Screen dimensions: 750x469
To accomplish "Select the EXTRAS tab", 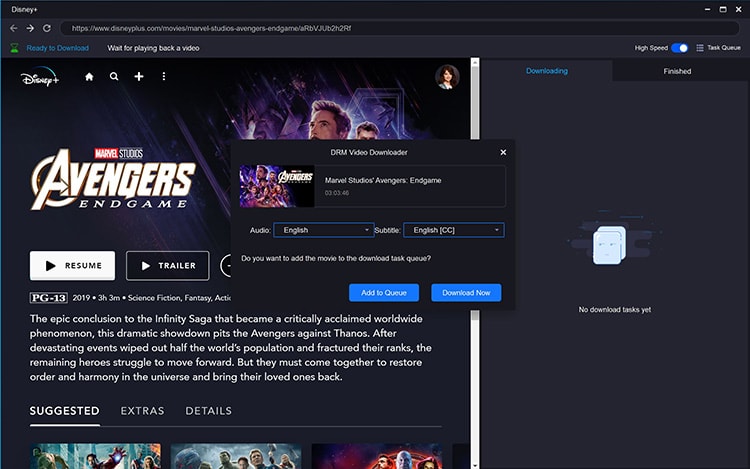I will (142, 411).
